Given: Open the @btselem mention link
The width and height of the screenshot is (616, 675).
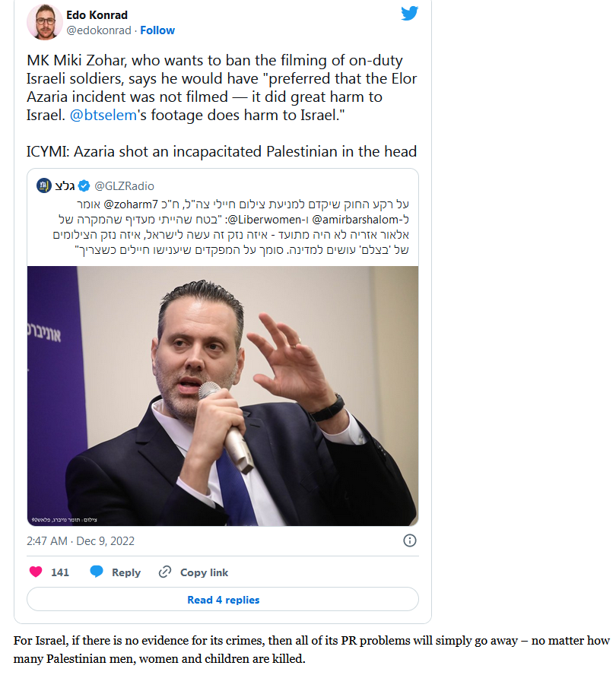Looking at the screenshot, I should [103, 115].
